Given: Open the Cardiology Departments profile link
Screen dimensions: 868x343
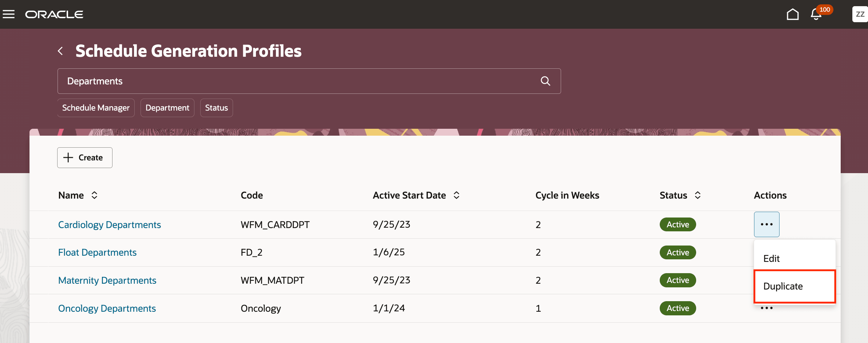Looking at the screenshot, I should coord(109,224).
